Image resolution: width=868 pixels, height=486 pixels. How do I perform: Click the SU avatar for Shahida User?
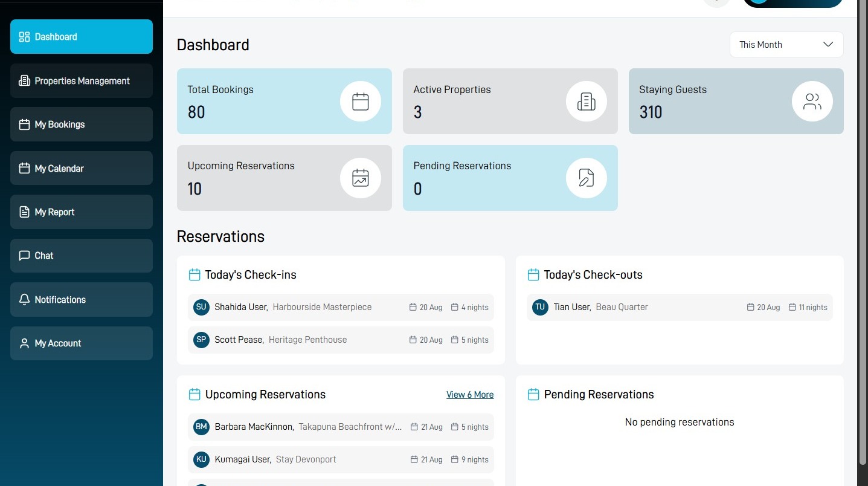coord(202,307)
